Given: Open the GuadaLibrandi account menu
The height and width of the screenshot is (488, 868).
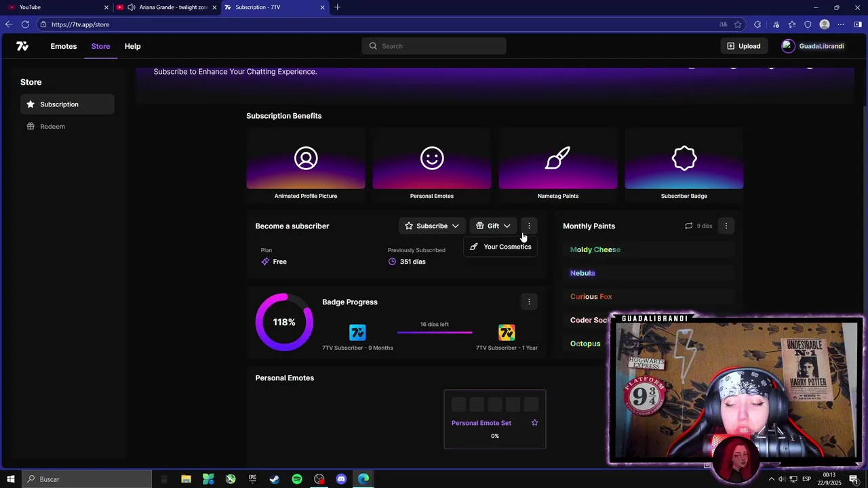Looking at the screenshot, I should 812,46.
